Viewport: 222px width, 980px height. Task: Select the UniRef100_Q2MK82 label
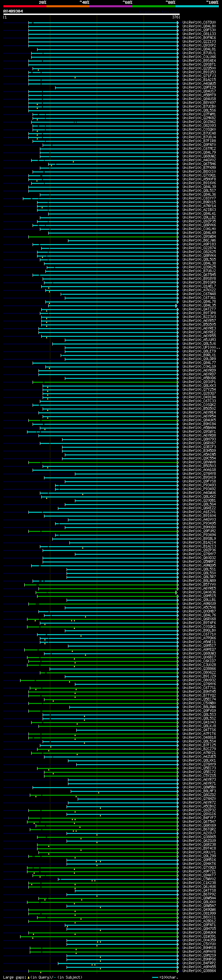click(x=199, y=118)
